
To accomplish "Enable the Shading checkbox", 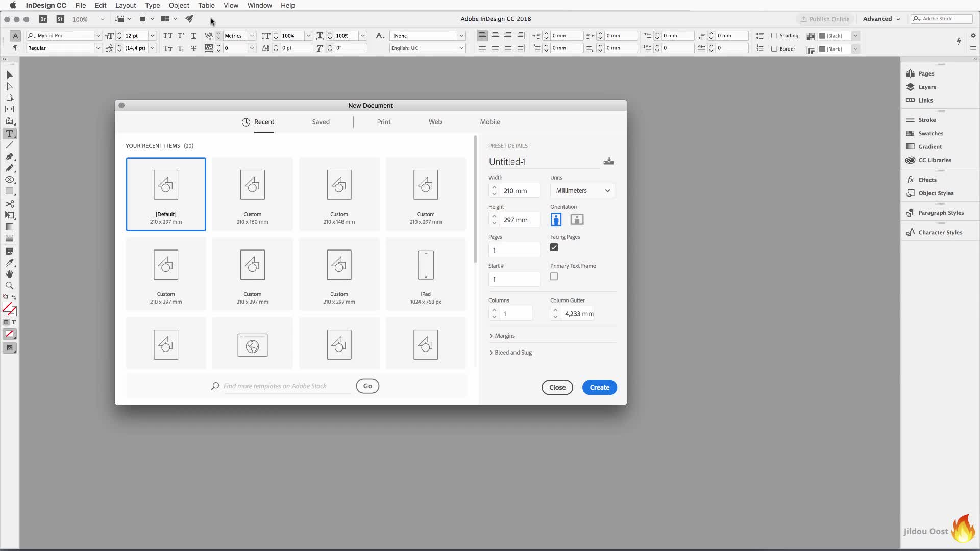I will click(x=774, y=36).
